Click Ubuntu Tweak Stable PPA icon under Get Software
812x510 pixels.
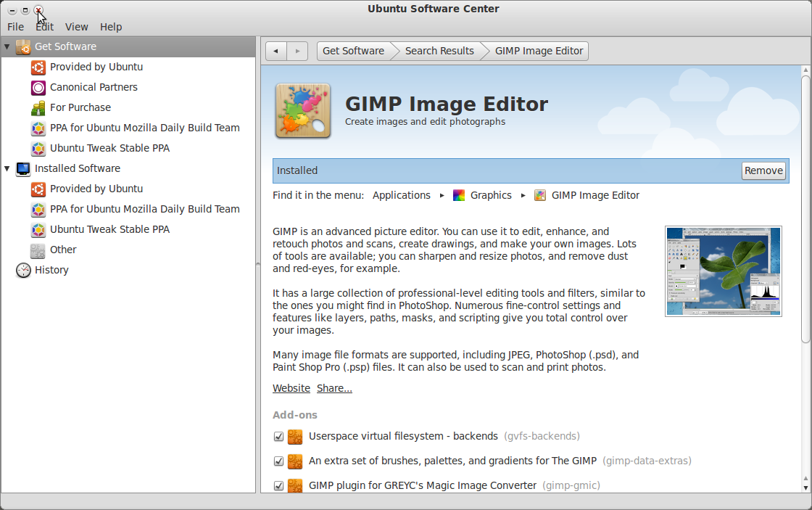tap(38, 148)
